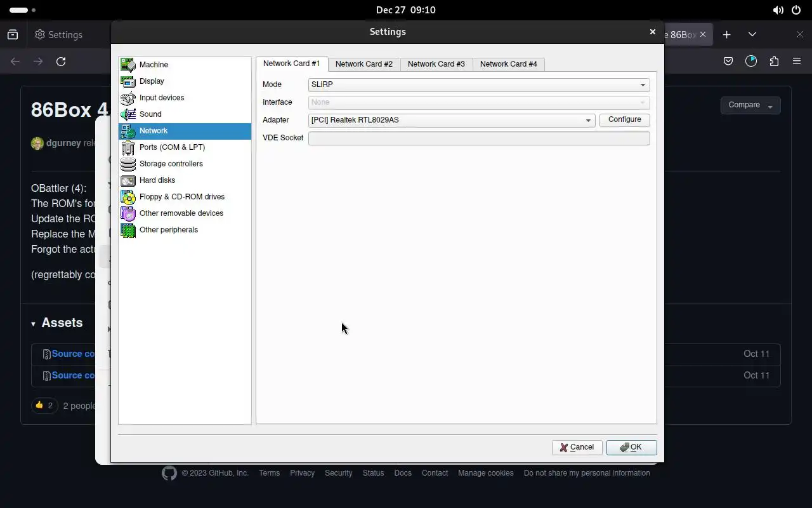Open system volume indicator
This screenshot has width=812, height=508.
(x=778, y=10)
